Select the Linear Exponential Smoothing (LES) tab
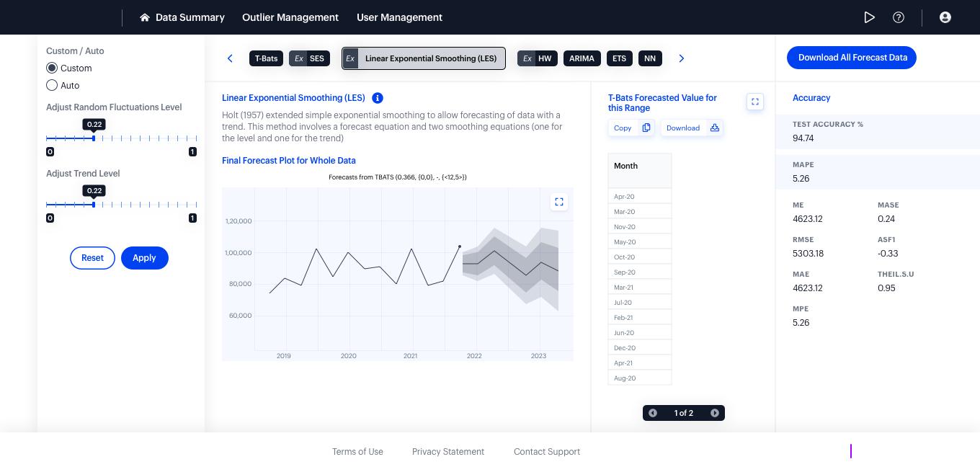 [424, 58]
